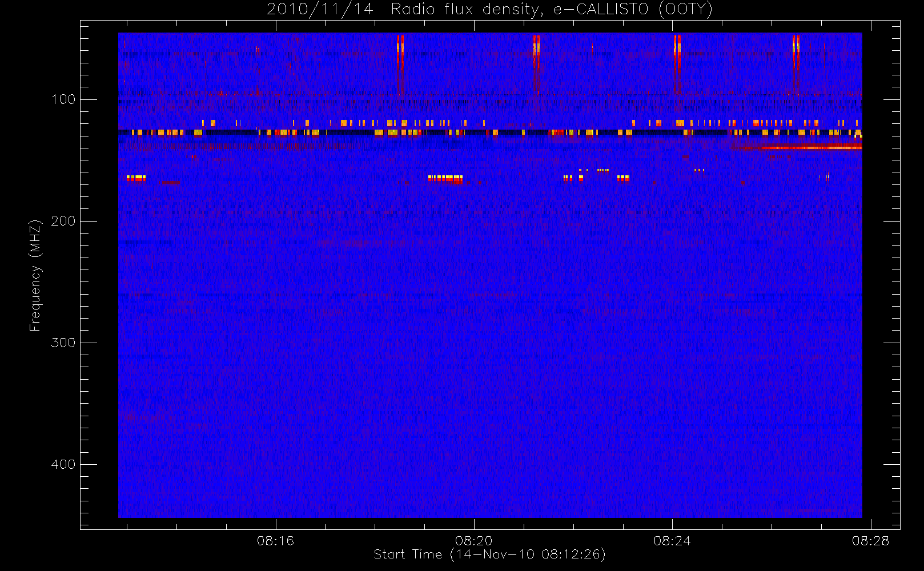Screen dimensions: 924x571
Task: Click the 08:20 time tick label
Action: [473, 541]
